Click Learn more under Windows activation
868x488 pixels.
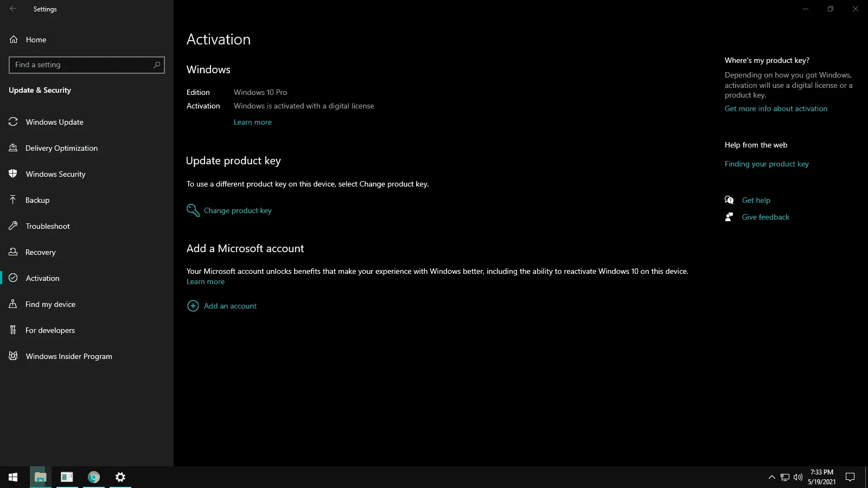pyautogui.click(x=253, y=123)
